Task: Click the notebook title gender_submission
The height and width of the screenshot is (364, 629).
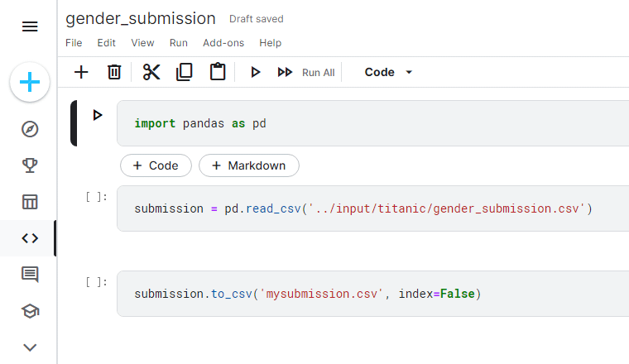Action: click(x=141, y=19)
